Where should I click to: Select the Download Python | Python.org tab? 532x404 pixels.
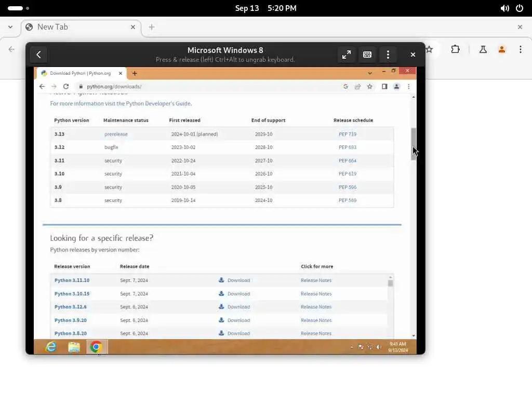point(81,73)
